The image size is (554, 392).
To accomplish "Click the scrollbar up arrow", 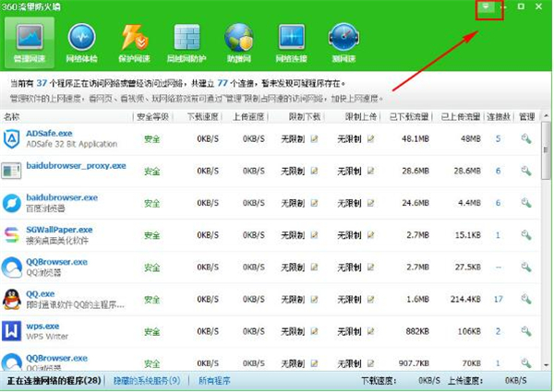I will (547, 116).
